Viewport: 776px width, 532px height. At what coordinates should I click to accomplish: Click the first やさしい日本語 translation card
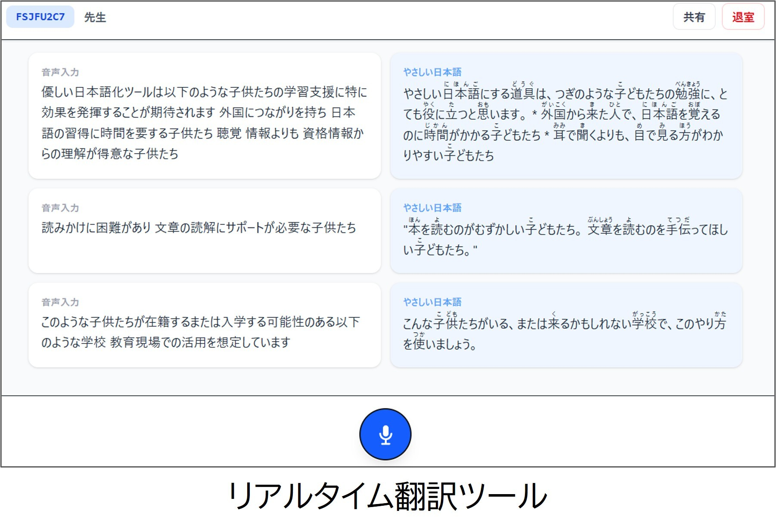566,116
